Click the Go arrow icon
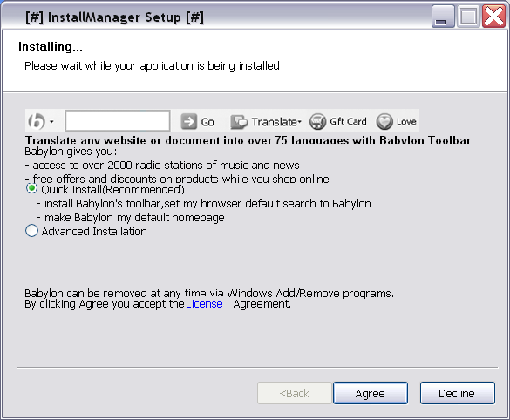This screenshot has height=420, width=510. click(x=188, y=122)
